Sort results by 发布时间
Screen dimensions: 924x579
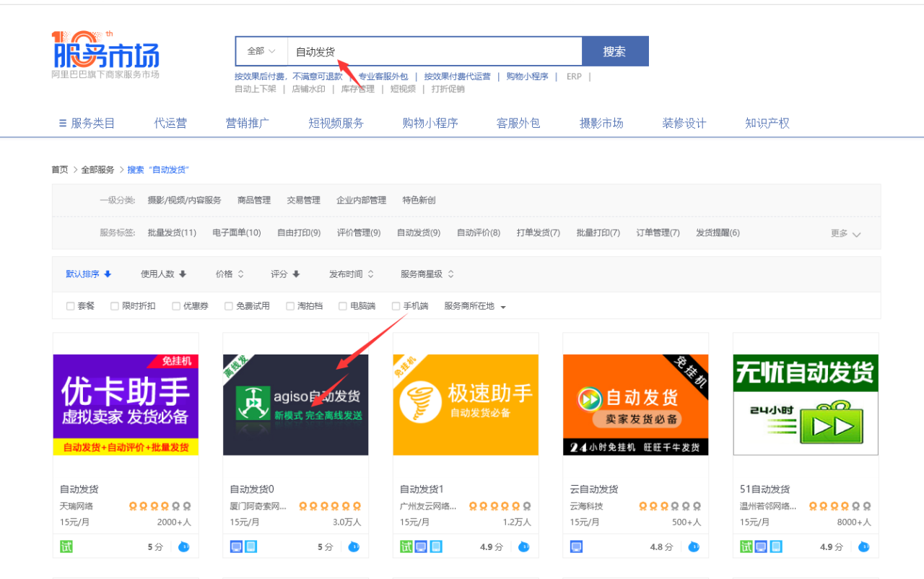click(x=352, y=274)
